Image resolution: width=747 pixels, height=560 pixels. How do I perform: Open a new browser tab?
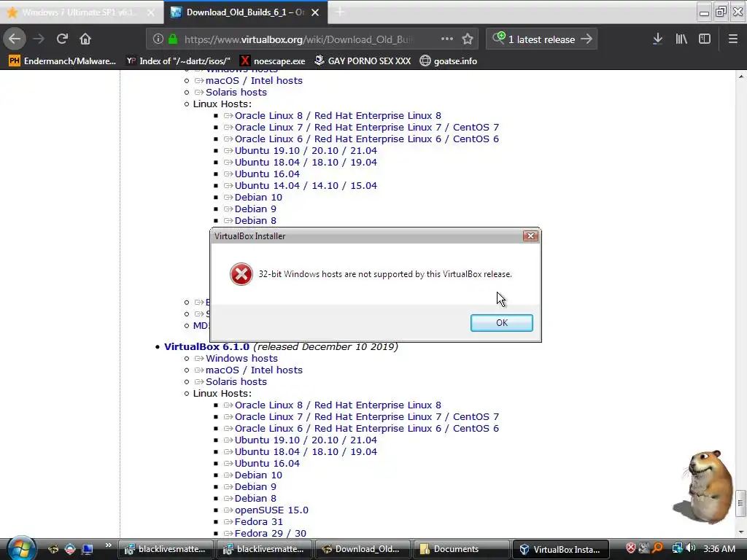click(x=340, y=12)
